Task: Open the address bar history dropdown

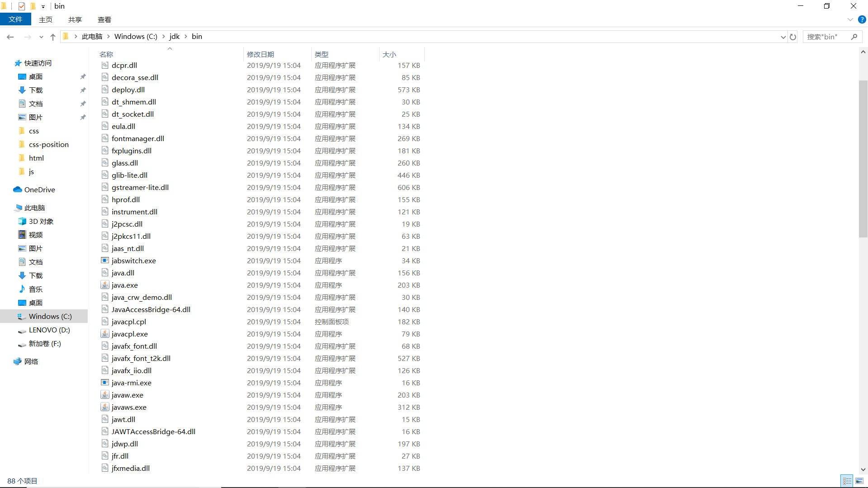Action: pos(783,37)
